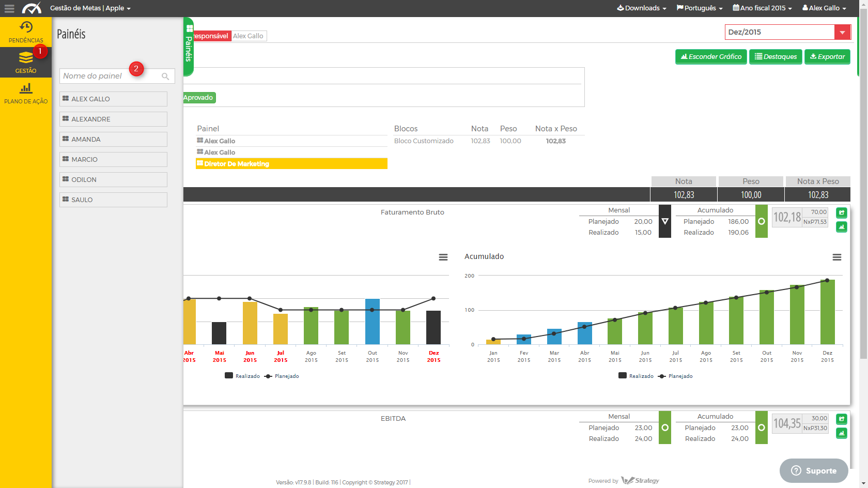The width and height of the screenshot is (868, 488).
Task: Click the Dez 2015 bar in Acumulado chart
Action: [828, 312]
